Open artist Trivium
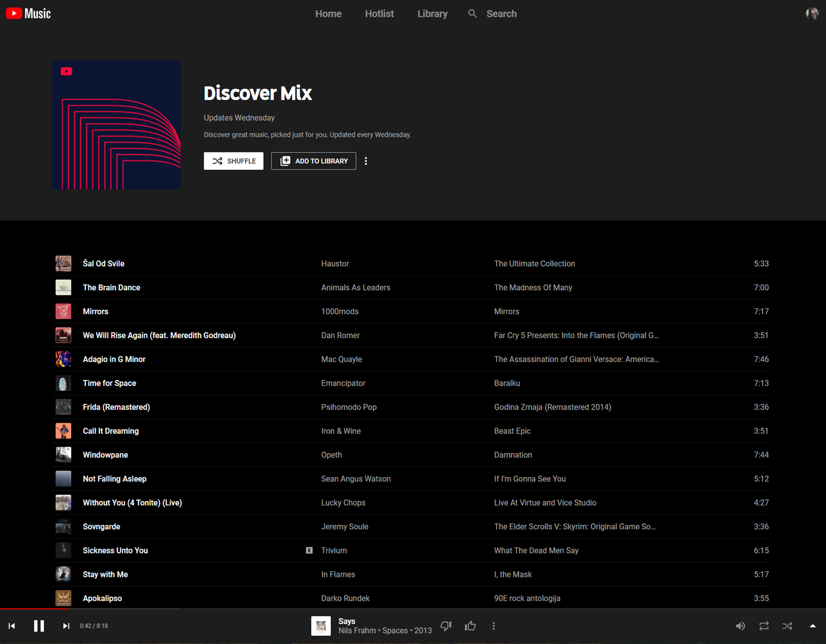This screenshot has width=826, height=644. point(334,551)
